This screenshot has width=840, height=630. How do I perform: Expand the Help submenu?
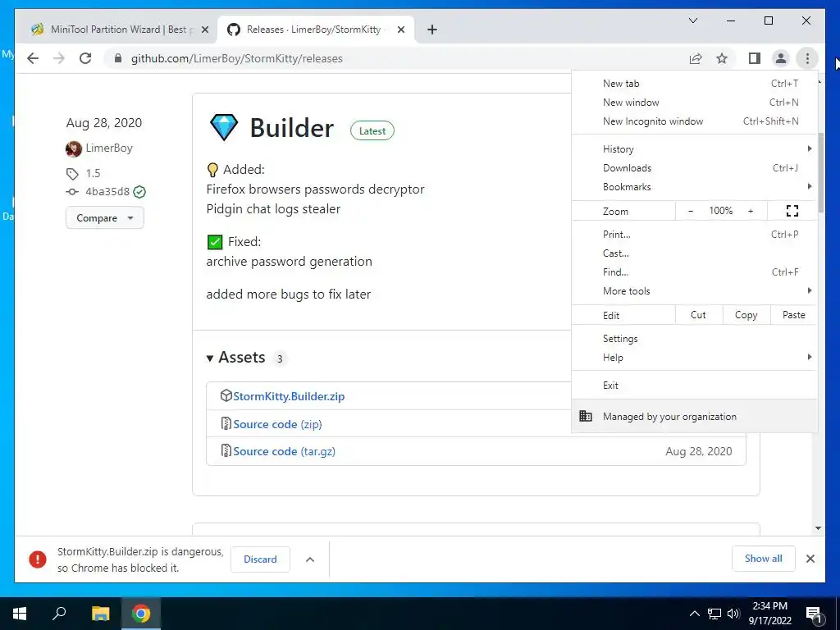click(695, 358)
